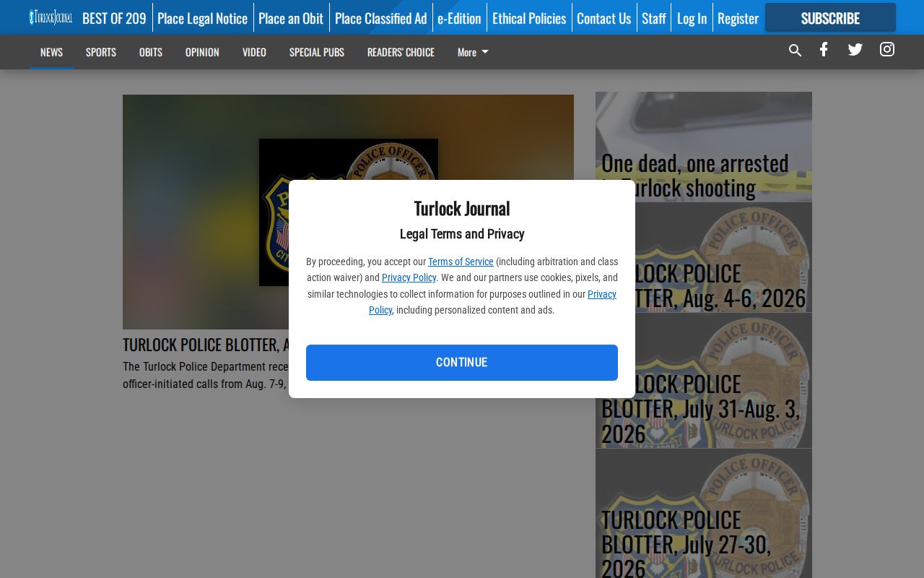
Task: Open BEST OF 209 link
Action: point(114,18)
